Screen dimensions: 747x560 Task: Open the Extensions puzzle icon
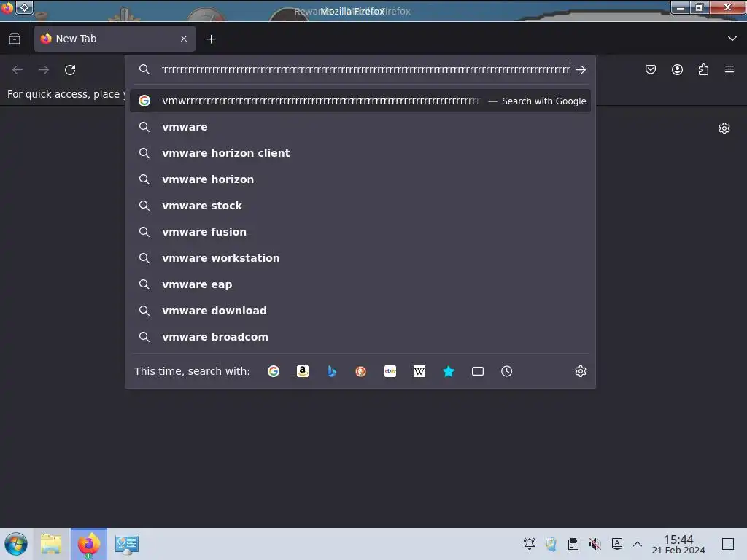[x=703, y=69]
